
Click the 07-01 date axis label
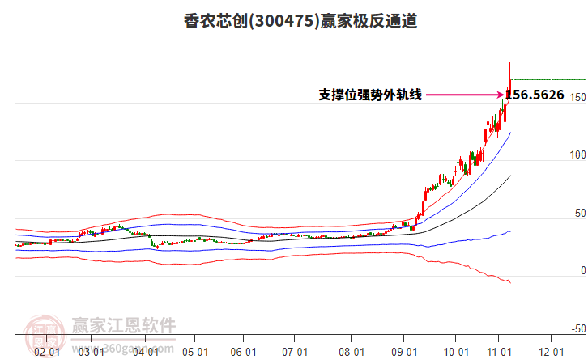click(295, 352)
